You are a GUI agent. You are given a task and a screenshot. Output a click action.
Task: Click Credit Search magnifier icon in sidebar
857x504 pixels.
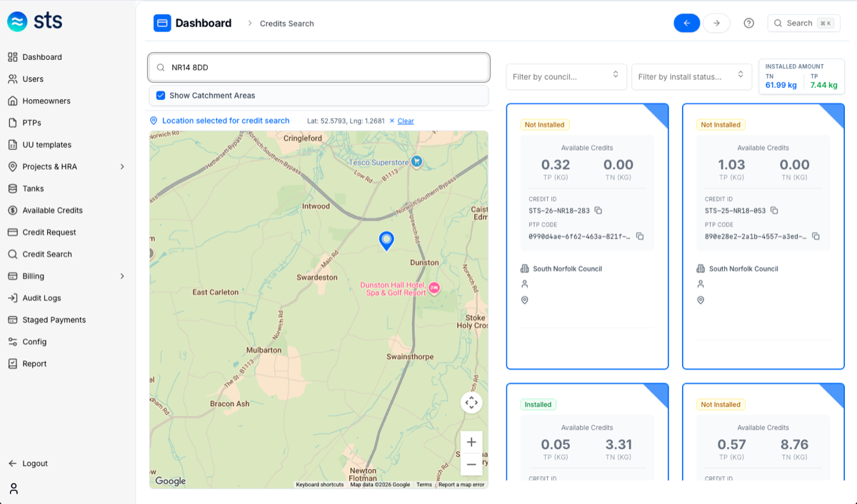pos(13,254)
